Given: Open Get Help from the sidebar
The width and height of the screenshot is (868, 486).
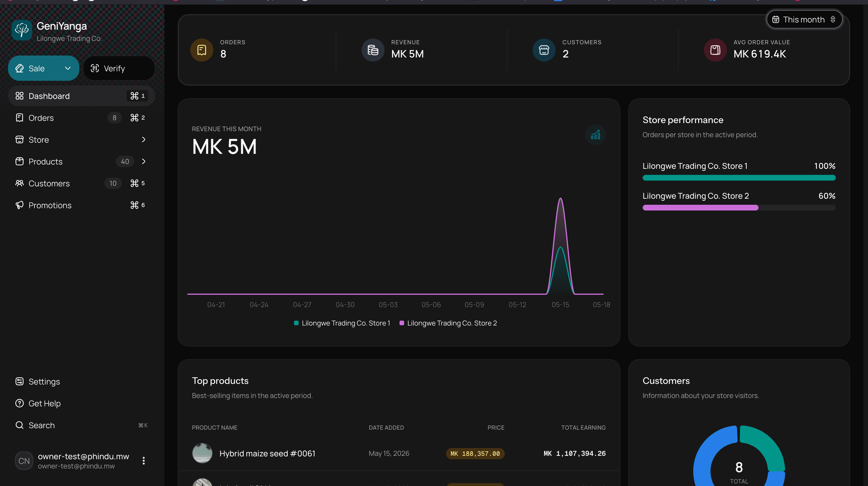Looking at the screenshot, I should coord(81,403).
